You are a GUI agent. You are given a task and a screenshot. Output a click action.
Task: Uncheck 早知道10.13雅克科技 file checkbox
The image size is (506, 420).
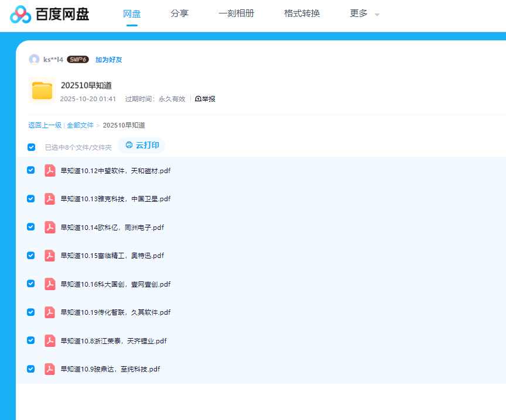pos(31,198)
